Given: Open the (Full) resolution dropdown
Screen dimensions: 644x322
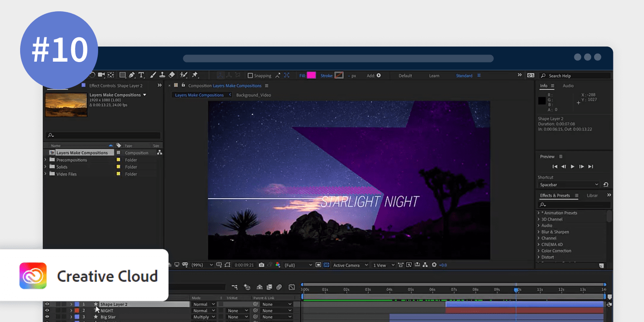Looking at the screenshot, I should [x=298, y=265].
